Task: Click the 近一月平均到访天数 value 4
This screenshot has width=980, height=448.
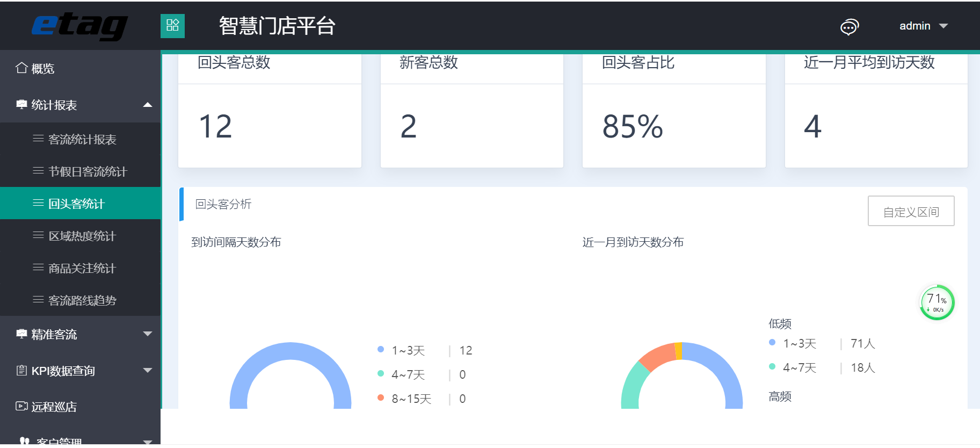Action: pos(812,127)
